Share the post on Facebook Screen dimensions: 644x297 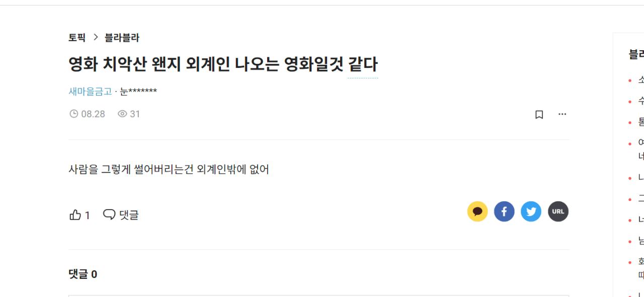[504, 212]
